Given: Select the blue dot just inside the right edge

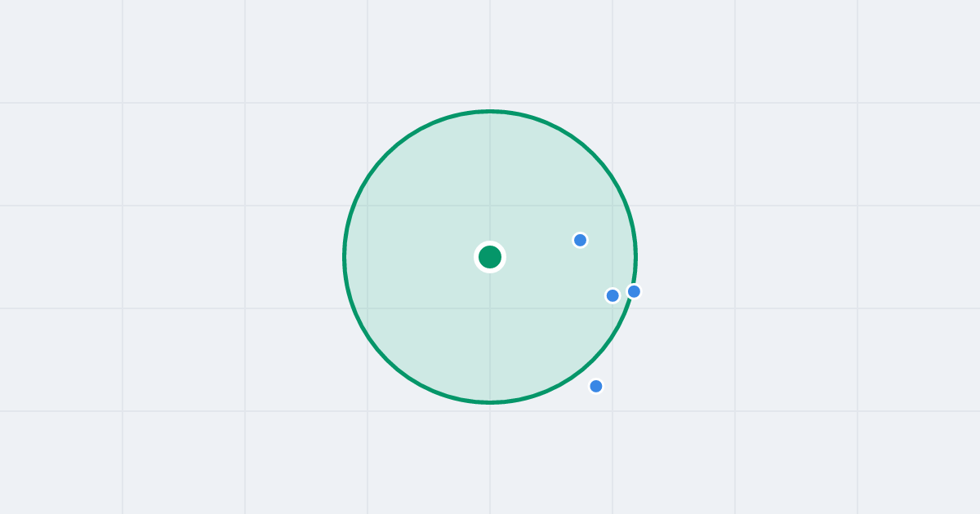Looking at the screenshot, I should pyautogui.click(x=612, y=295).
